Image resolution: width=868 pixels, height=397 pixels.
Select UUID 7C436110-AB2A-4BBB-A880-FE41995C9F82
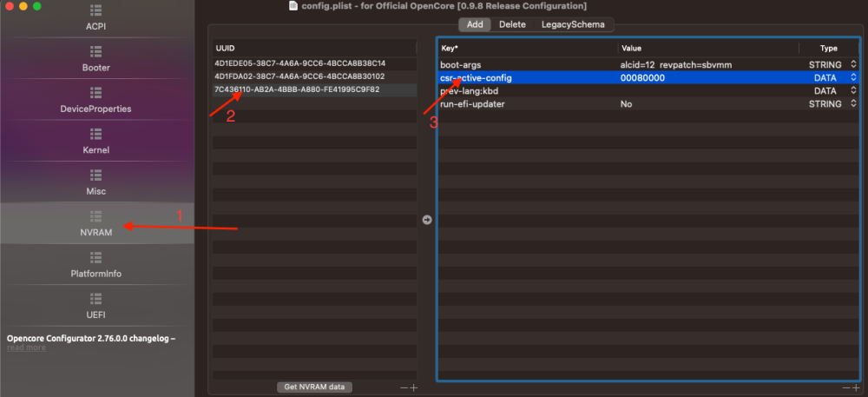tap(314, 89)
